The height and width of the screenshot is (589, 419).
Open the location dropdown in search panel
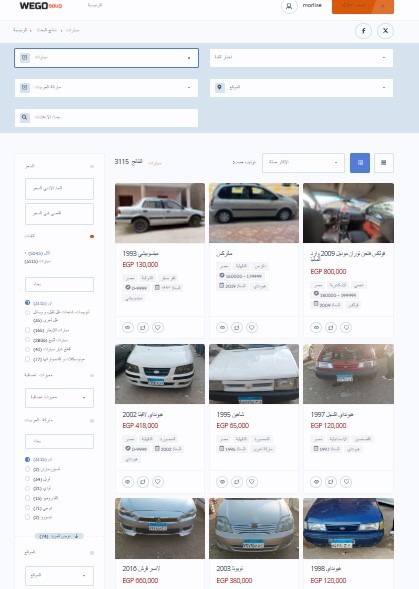(x=301, y=88)
